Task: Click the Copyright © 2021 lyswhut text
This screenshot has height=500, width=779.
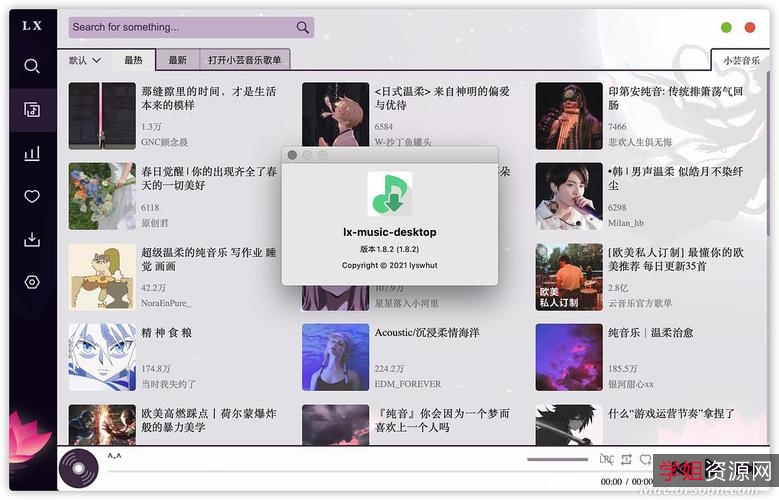Action: (390, 265)
